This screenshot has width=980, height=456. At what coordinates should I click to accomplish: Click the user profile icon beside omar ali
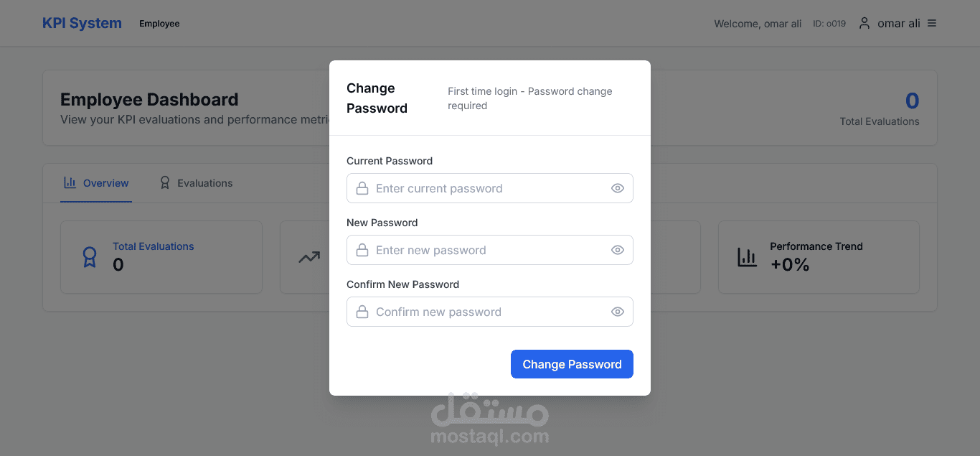pyautogui.click(x=864, y=23)
